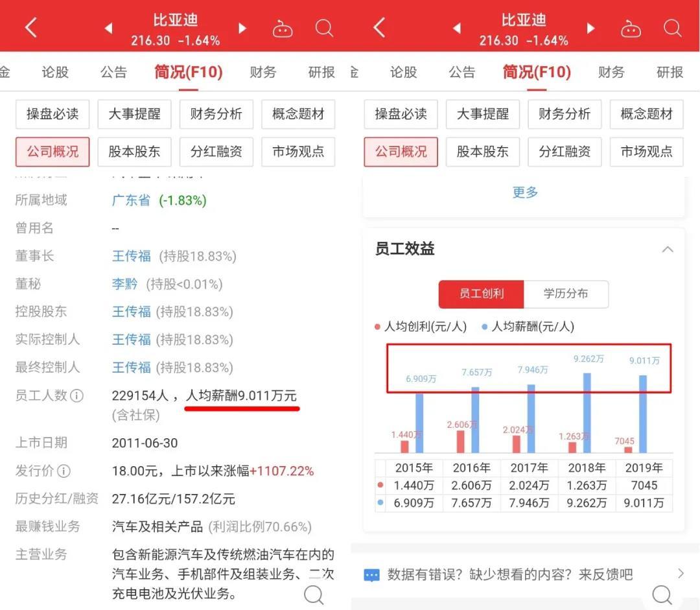Tap 9.011万 cell in 2019年 column
This screenshot has width=700, height=610.
[x=644, y=503]
